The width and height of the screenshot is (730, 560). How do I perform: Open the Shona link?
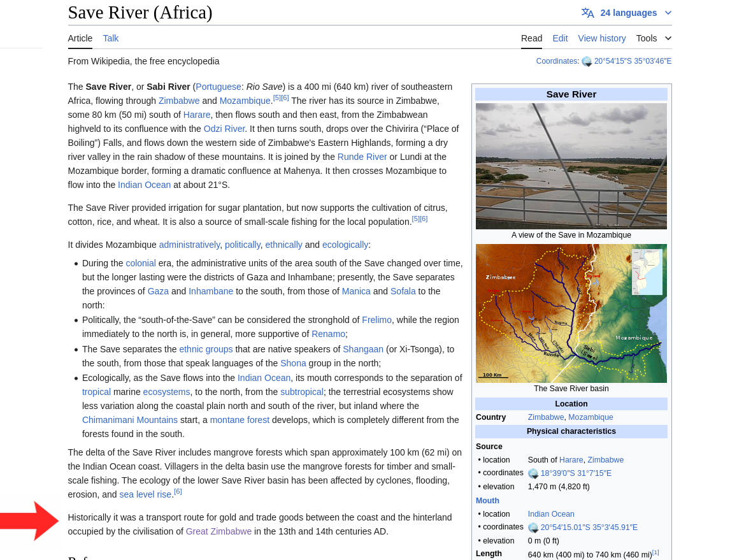293,363
